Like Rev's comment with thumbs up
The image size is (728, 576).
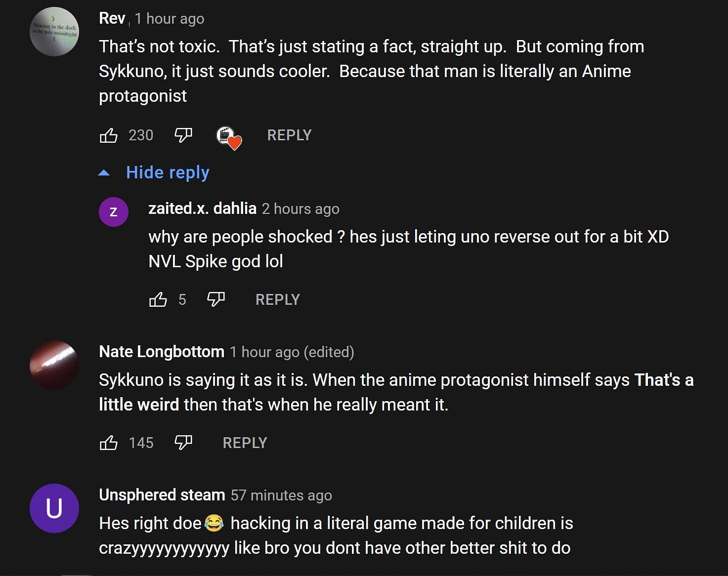pos(109,135)
